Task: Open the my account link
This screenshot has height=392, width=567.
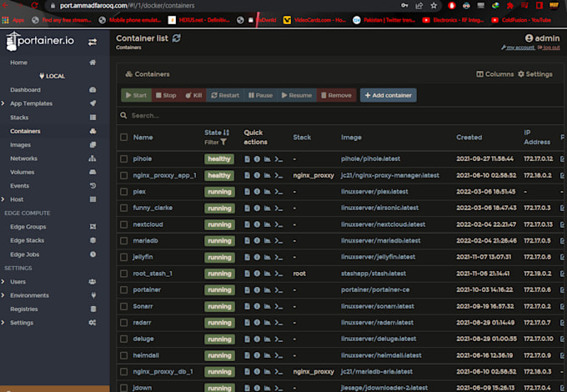Action: [x=518, y=48]
